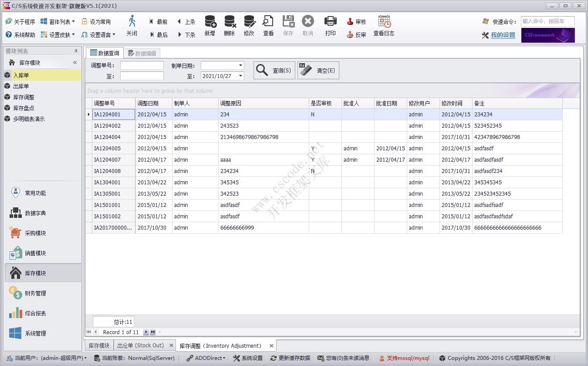
Task: Switch to the 数据查询 tab
Action: click(105, 53)
